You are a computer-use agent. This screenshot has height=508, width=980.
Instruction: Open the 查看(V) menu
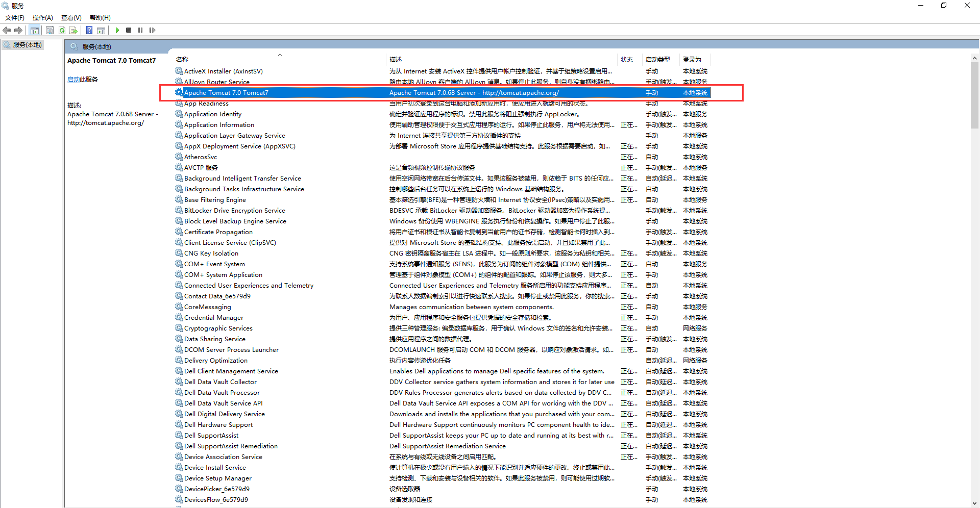pos(71,18)
